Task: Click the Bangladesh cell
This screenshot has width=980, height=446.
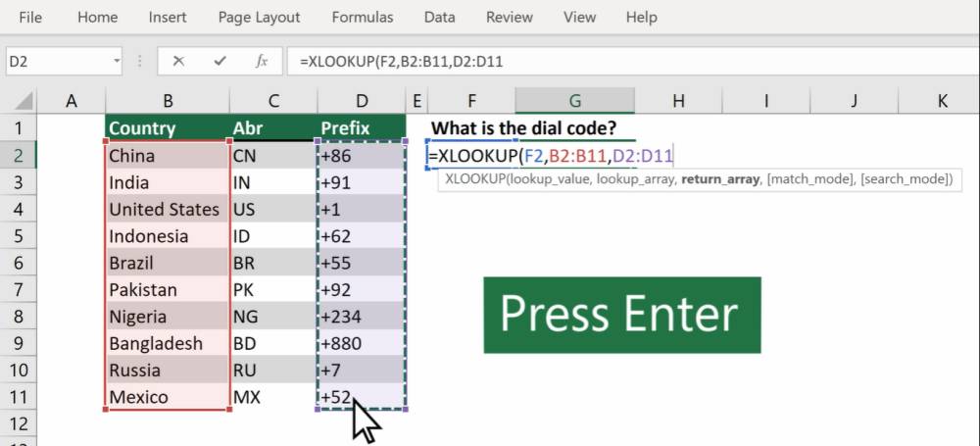Action: [167, 343]
